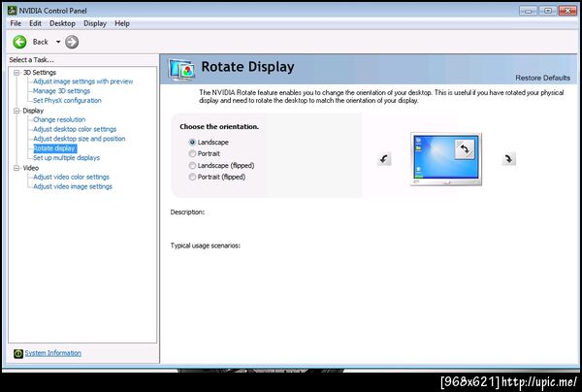
Task: Click the monitor preview thumbnail
Action: (x=446, y=159)
